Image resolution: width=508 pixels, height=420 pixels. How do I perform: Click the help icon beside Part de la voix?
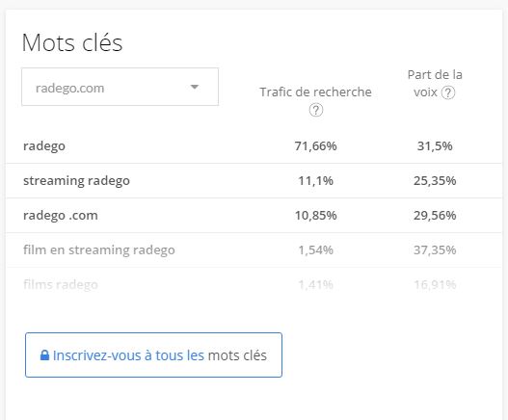point(448,92)
